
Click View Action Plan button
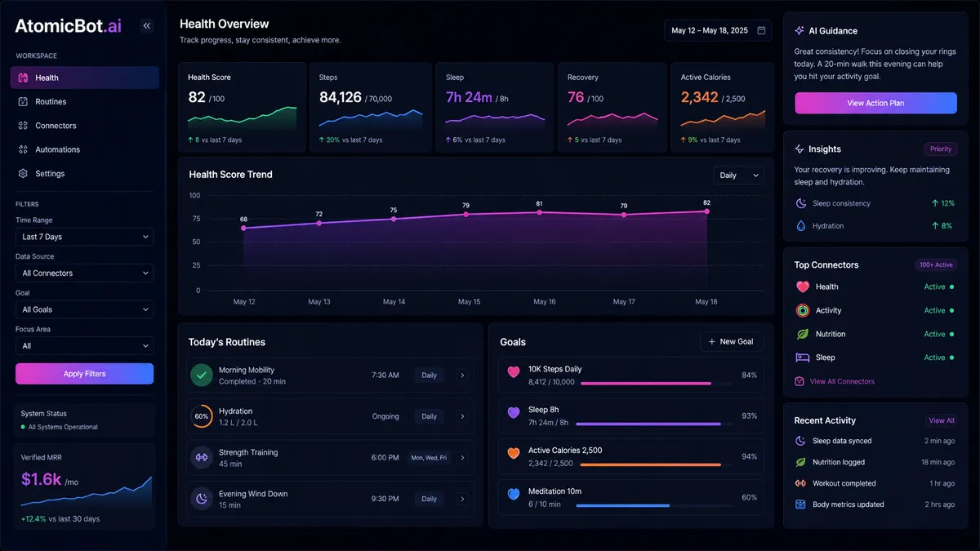(875, 103)
